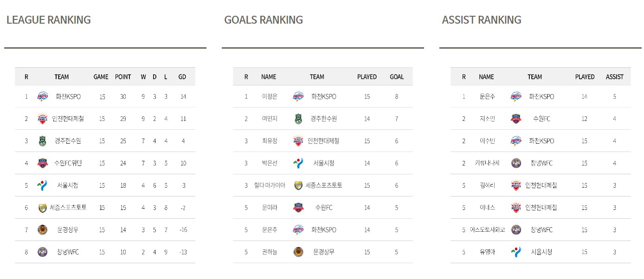Click 창녕WFC logo in league ranking row eight
This screenshot has height=279, width=644.
coord(42,252)
